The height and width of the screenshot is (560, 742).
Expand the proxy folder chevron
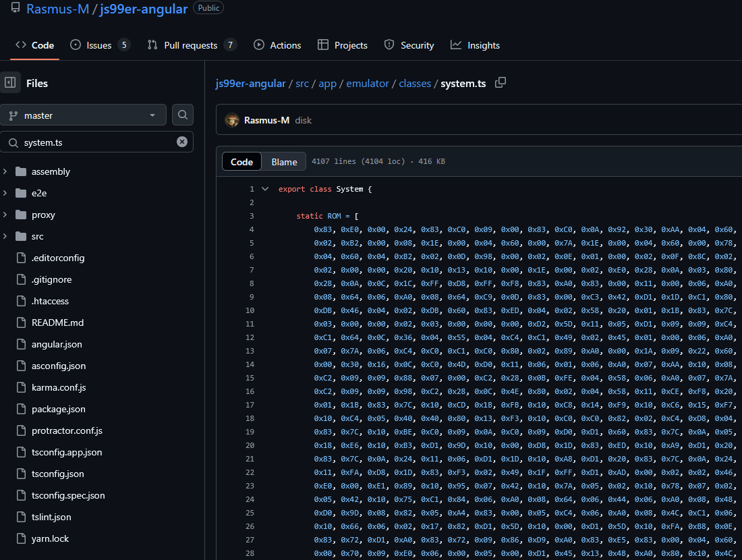pyautogui.click(x=5, y=215)
